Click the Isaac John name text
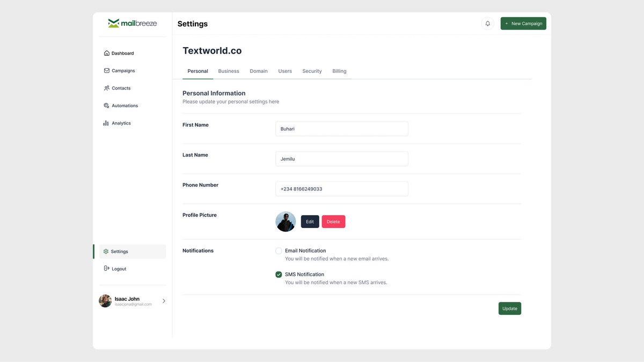 point(127,299)
